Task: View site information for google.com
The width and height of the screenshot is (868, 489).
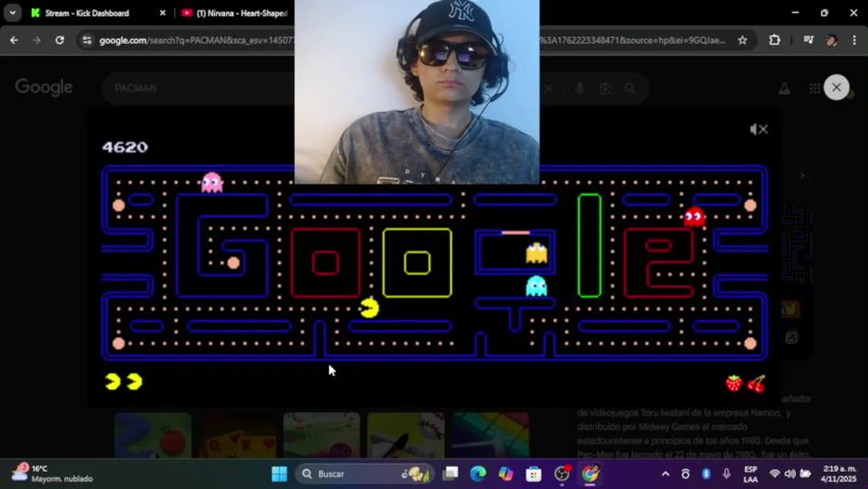Action: click(86, 40)
